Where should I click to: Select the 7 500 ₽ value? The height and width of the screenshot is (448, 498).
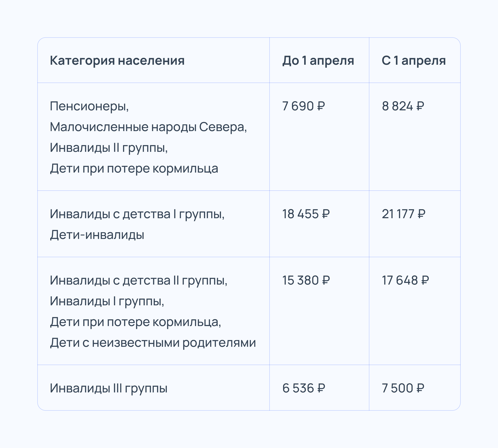tap(403, 388)
